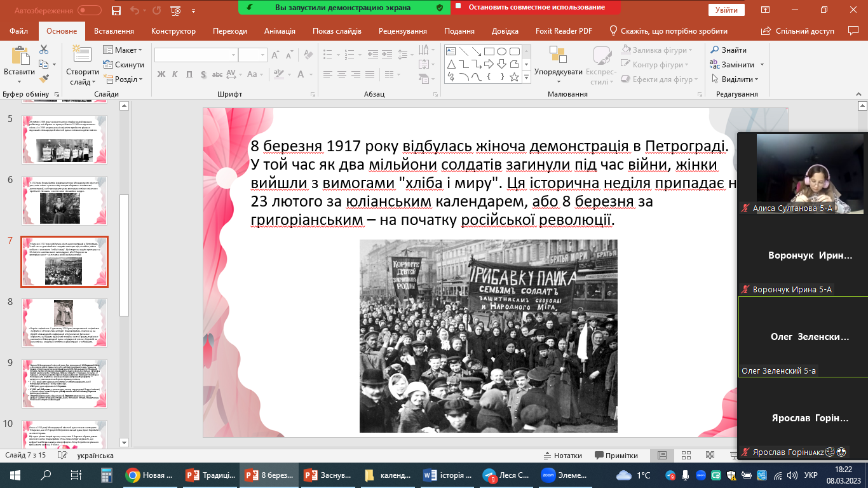Click normal view icon in status bar
Viewport: 868px width, 488px height.
coord(662,456)
